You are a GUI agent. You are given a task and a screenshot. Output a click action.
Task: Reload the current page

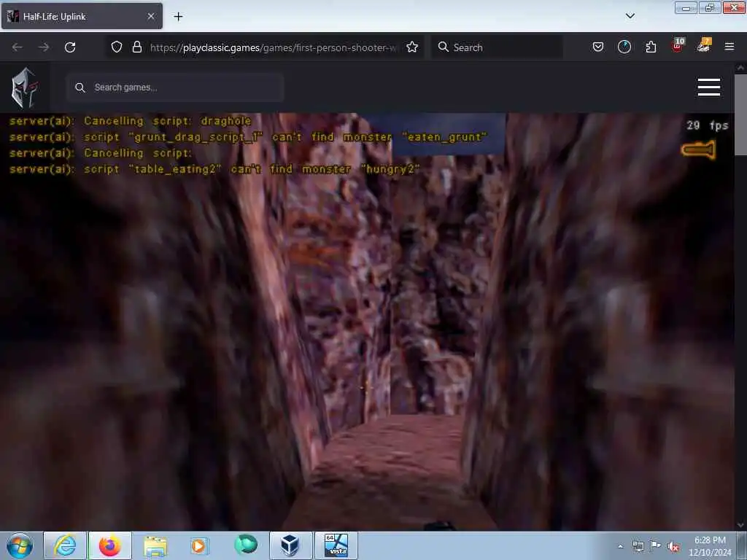tap(70, 47)
